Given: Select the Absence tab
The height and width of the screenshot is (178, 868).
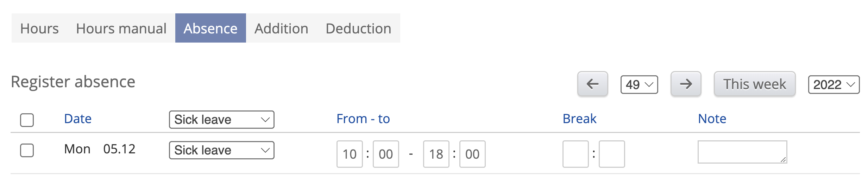Looking at the screenshot, I should point(210,28).
